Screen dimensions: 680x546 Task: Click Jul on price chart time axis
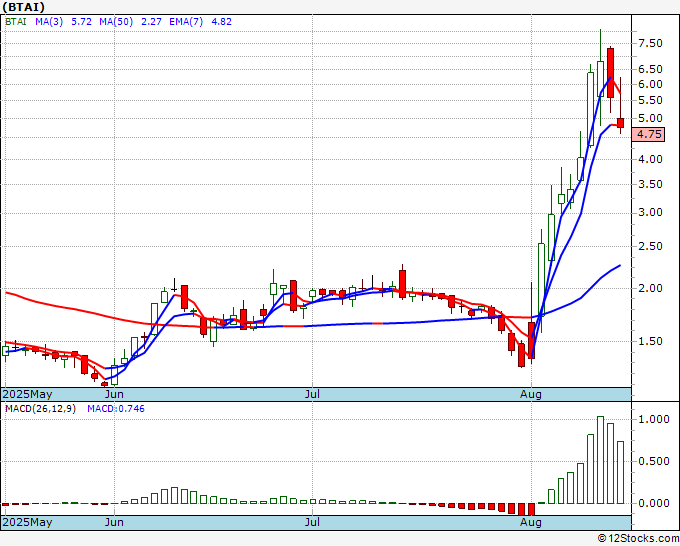(x=312, y=394)
